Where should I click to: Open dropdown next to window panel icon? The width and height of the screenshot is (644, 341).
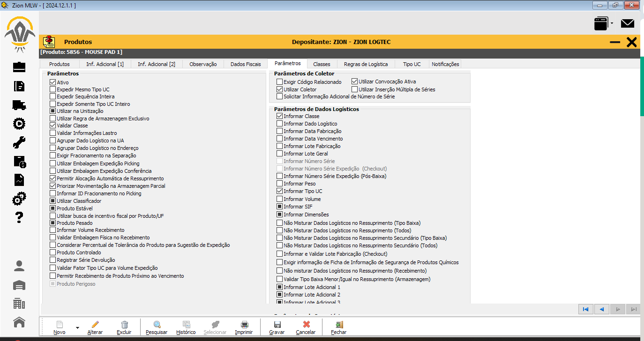(x=612, y=23)
